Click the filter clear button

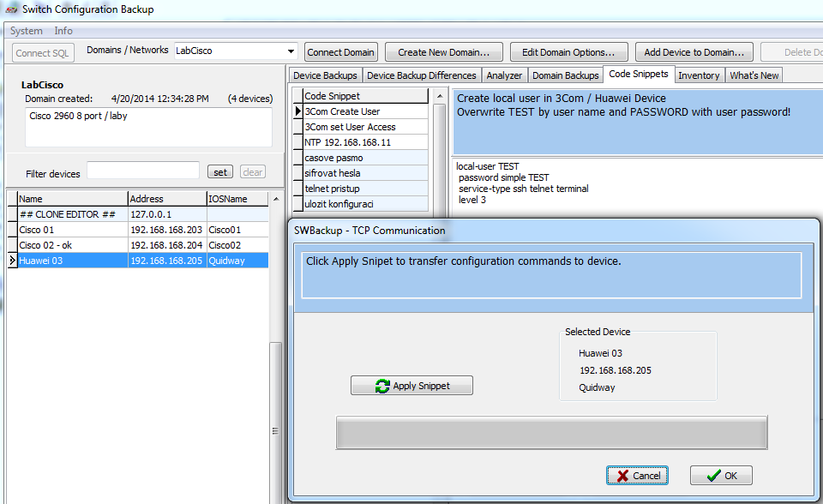(252, 171)
